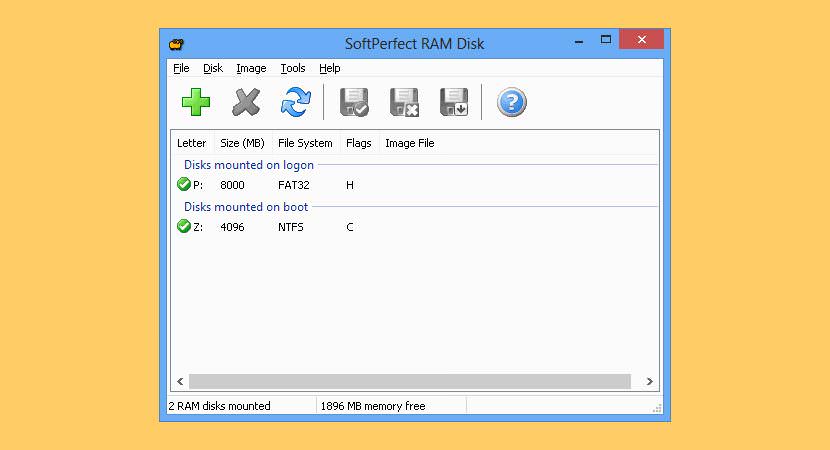Sort by the Flags column header

(x=359, y=143)
